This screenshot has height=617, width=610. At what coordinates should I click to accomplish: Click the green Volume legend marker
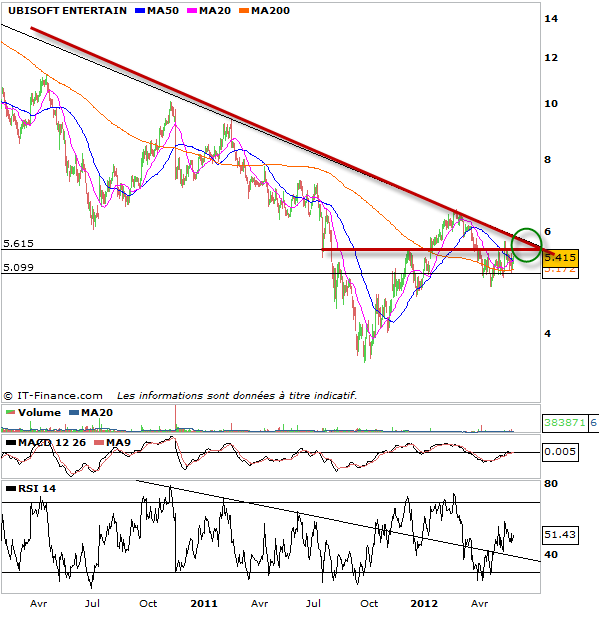(x=8, y=412)
